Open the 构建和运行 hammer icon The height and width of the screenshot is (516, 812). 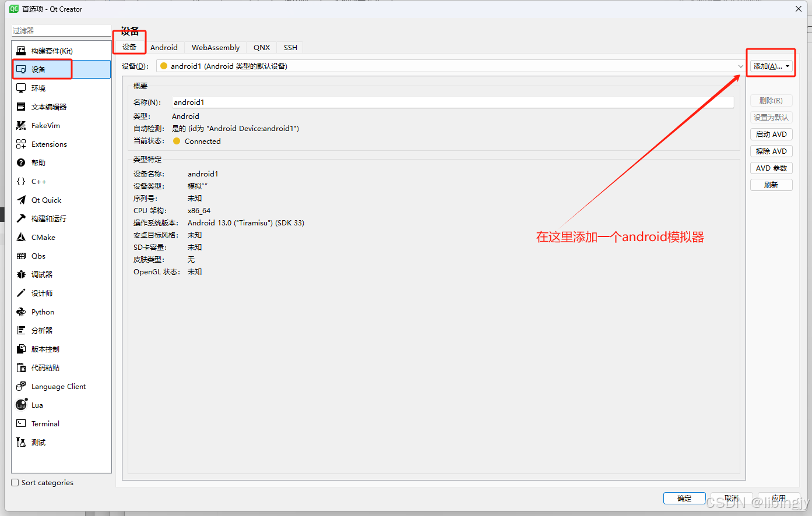[x=21, y=218]
